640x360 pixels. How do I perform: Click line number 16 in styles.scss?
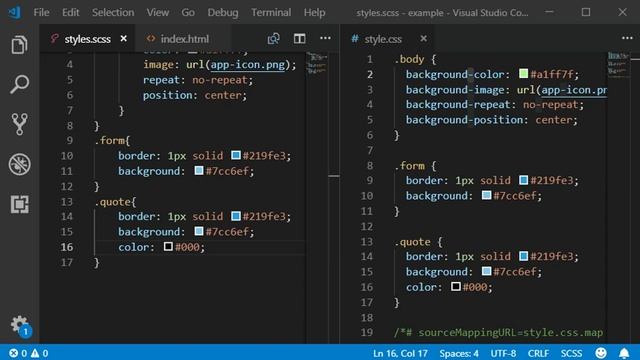pos(67,247)
